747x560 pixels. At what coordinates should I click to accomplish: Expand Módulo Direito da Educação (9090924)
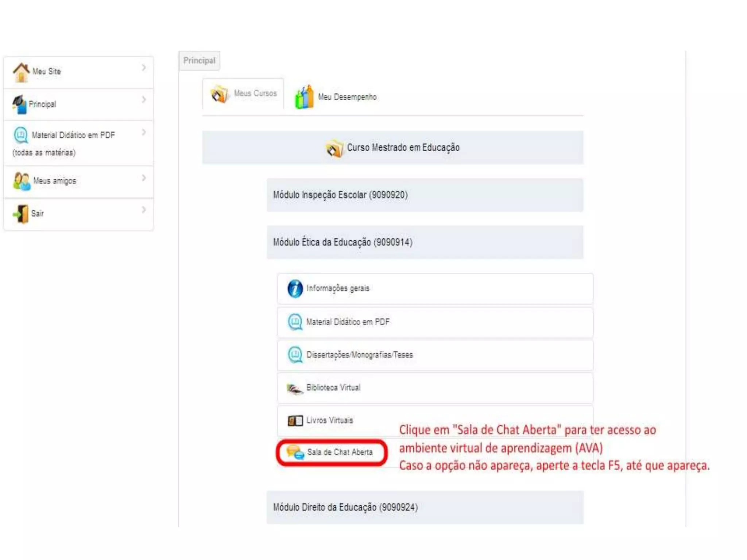[425, 507]
